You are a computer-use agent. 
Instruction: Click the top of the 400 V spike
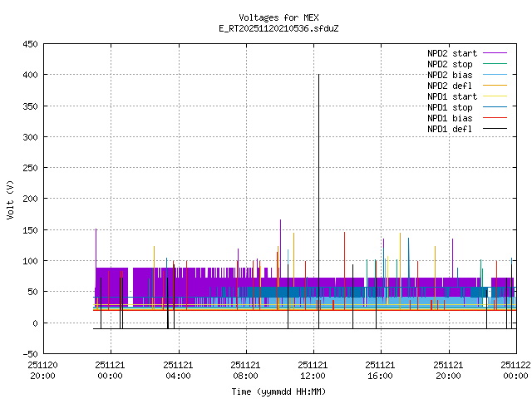tap(318, 75)
